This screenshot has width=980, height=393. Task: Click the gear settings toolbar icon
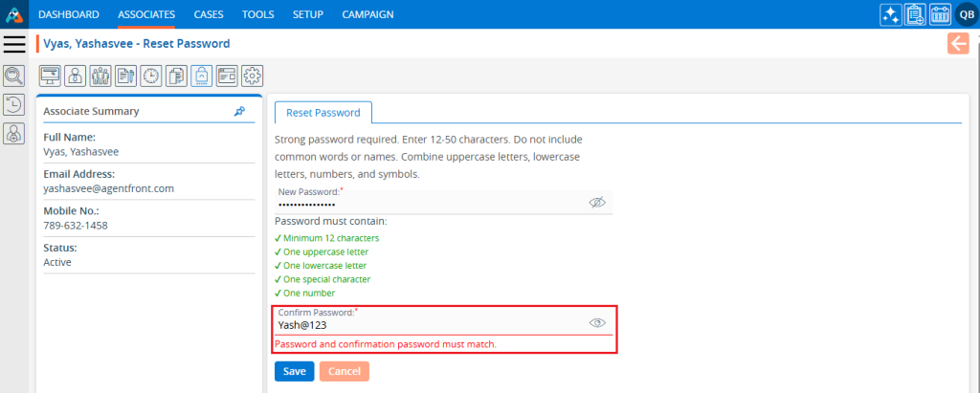click(253, 76)
